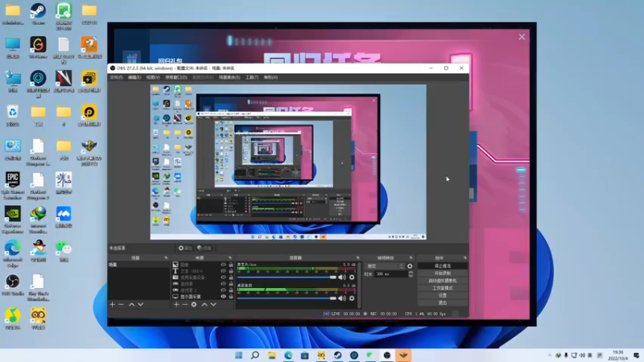Screen dimensions: 644x362
Task: Open Settings from Controls dock
Action: click(442, 295)
